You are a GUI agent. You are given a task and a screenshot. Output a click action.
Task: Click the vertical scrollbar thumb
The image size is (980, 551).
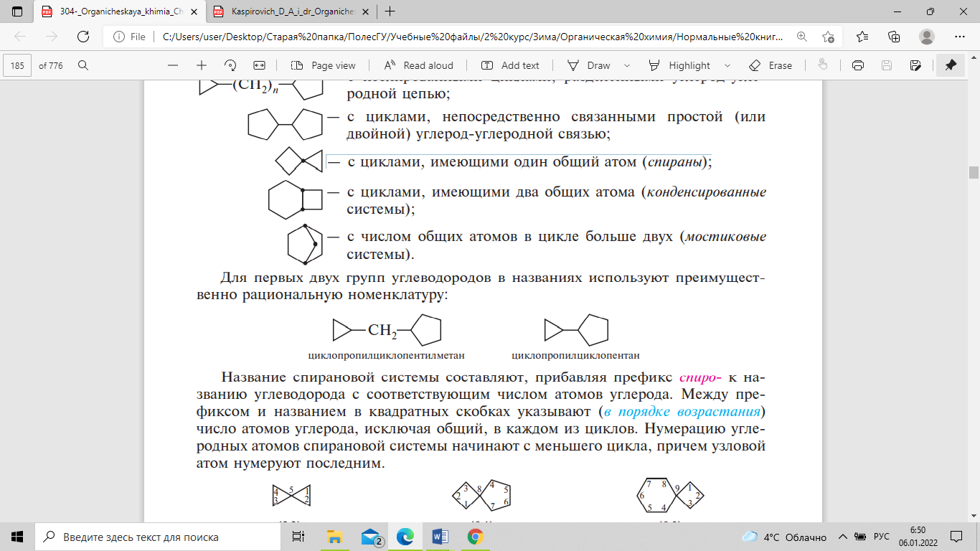click(x=974, y=172)
